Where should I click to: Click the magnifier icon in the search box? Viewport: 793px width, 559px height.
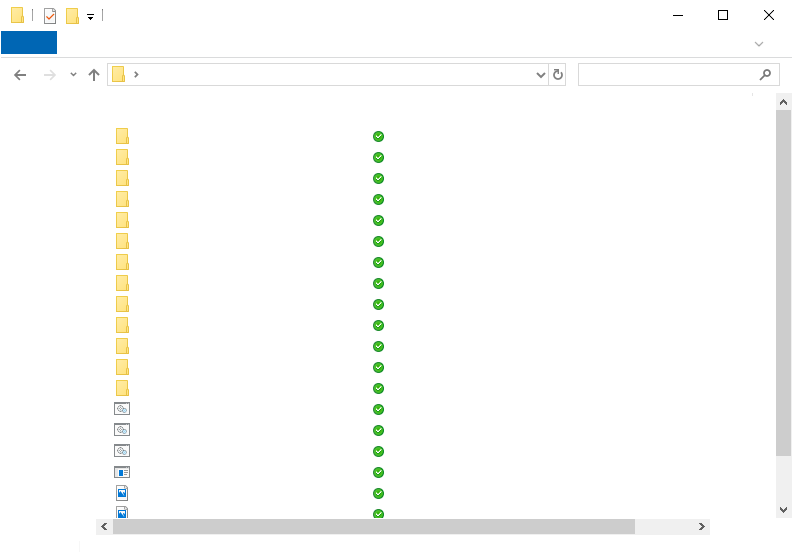coord(766,75)
